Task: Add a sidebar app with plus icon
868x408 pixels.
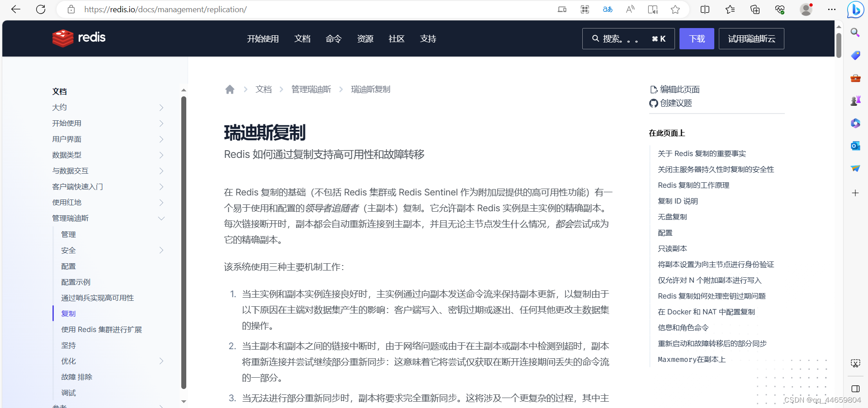Action: 855,193
